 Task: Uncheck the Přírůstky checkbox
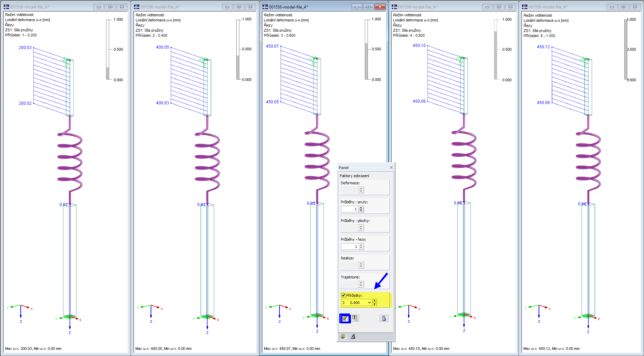[343, 295]
